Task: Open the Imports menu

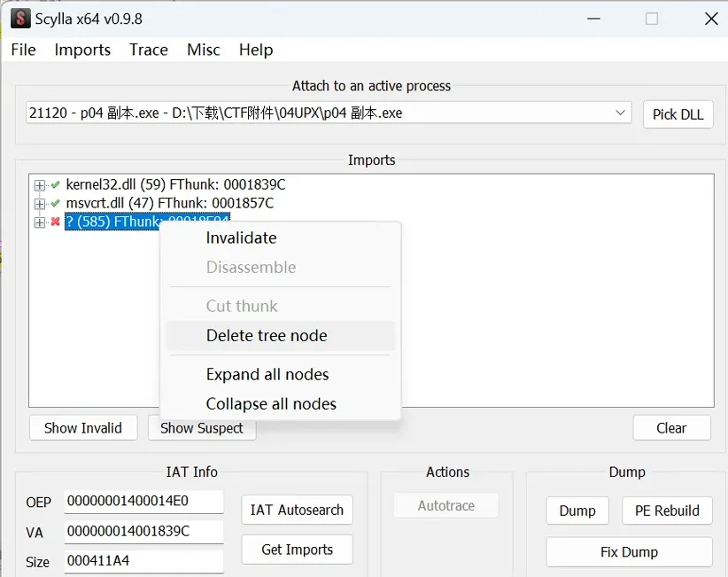Action: [x=82, y=50]
